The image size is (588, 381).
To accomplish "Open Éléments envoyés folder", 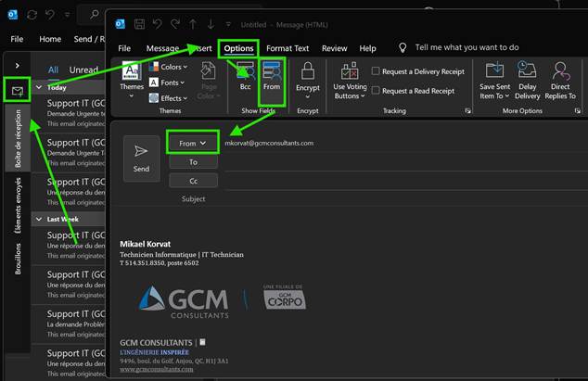I will pos(18,206).
